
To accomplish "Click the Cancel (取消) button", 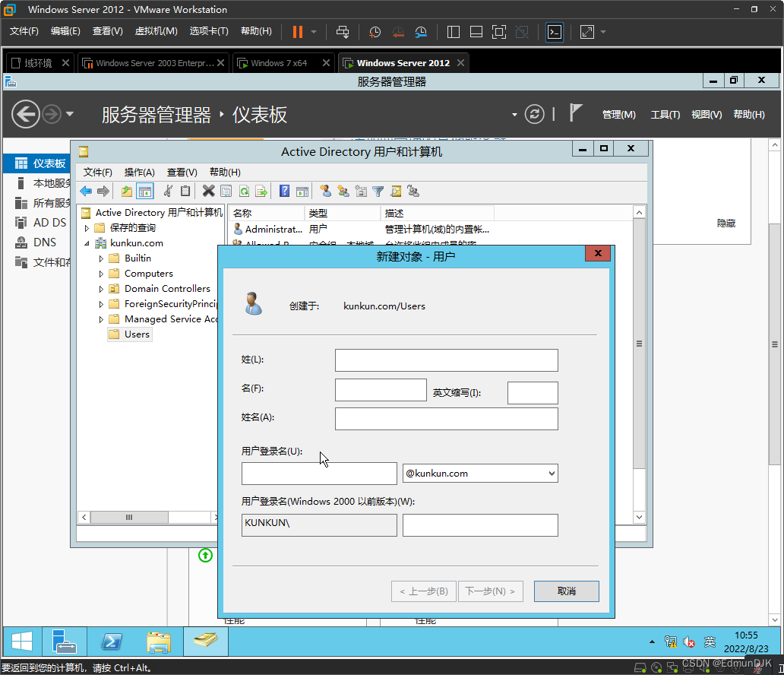I will (566, 591).
